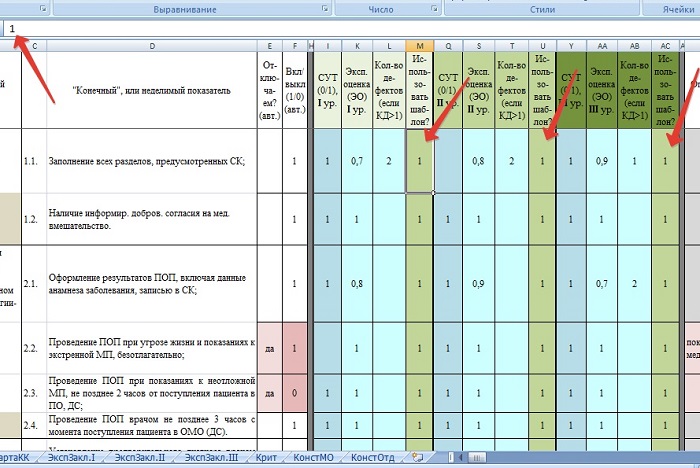This screenshot has height=468, width=700.
Task: Click the 0 value in row 2.3 column F
Action: [x=295, y=393]
